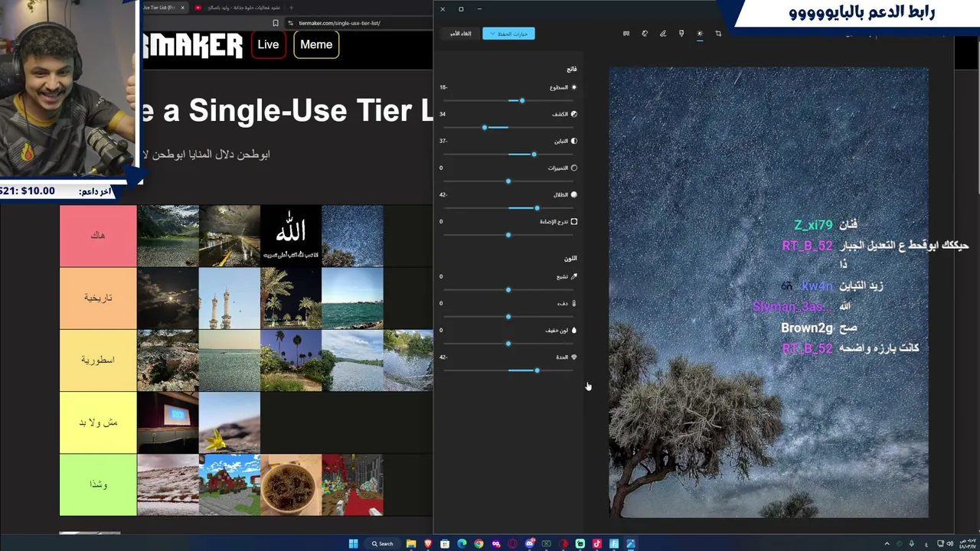980x551 pixels.
Task: Open the Adjustment (brightness sun) tool tab
Action: coord(700,34)
